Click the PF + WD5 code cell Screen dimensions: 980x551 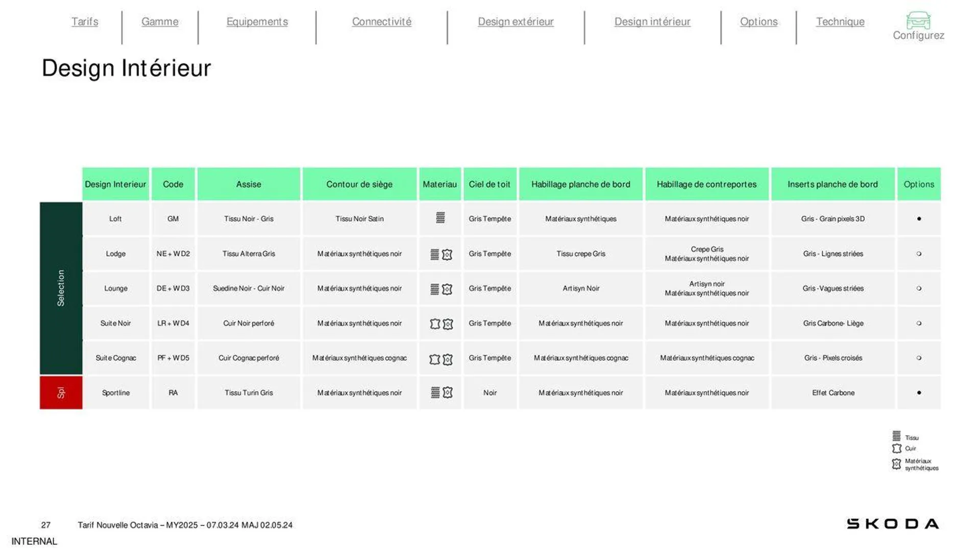click(x=173, y=358)
